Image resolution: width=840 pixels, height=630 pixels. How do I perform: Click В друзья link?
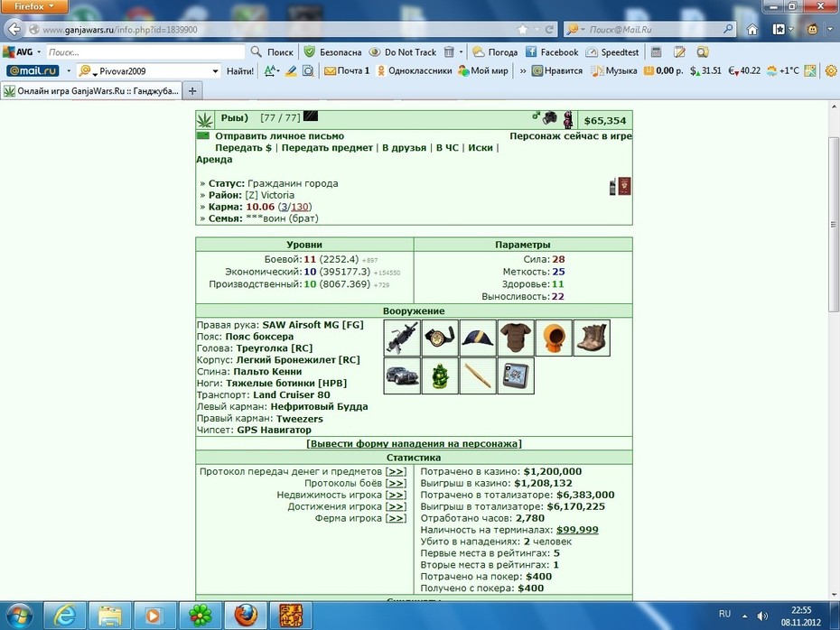(404, 148)
